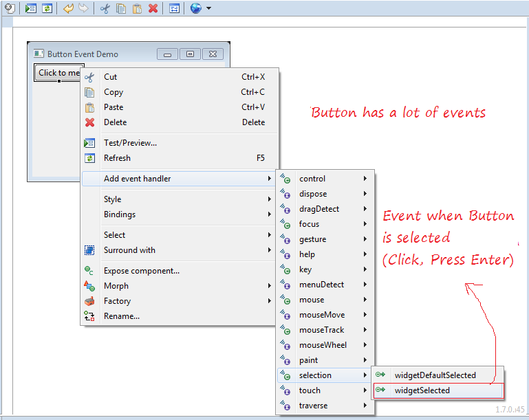Open the dropdown arrow beside the globe icon
The image size is (529, 420).
pos(209,8)
